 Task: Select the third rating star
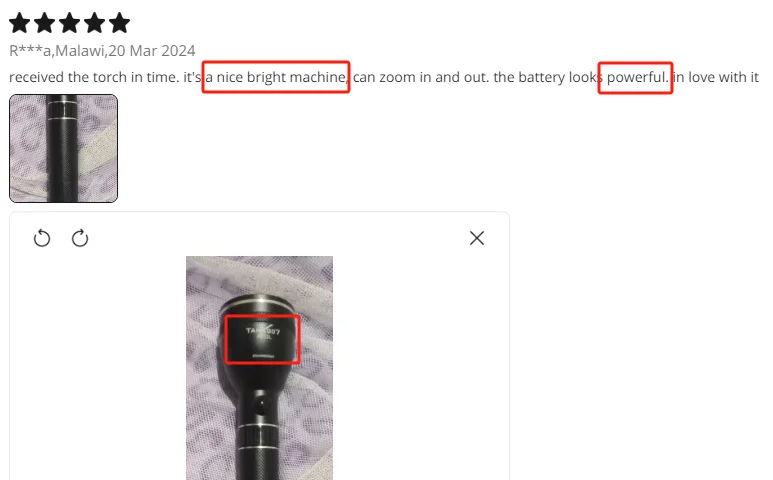pos(70,23)
